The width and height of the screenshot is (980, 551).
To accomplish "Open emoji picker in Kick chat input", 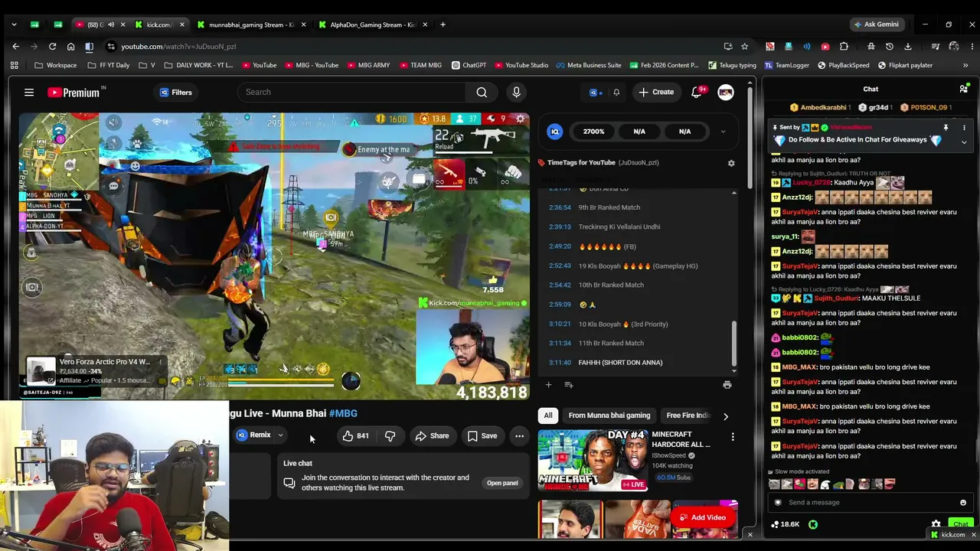I will click(x=963, y=503).
